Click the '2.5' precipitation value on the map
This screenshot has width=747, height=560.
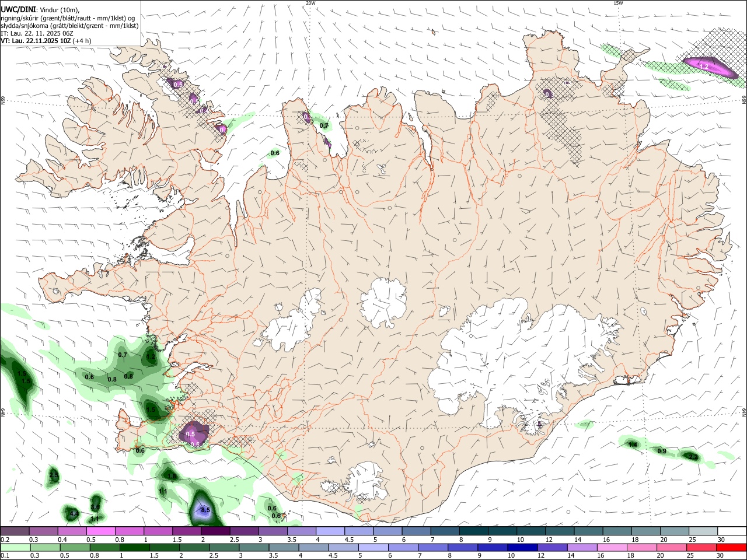click(54, 476)
